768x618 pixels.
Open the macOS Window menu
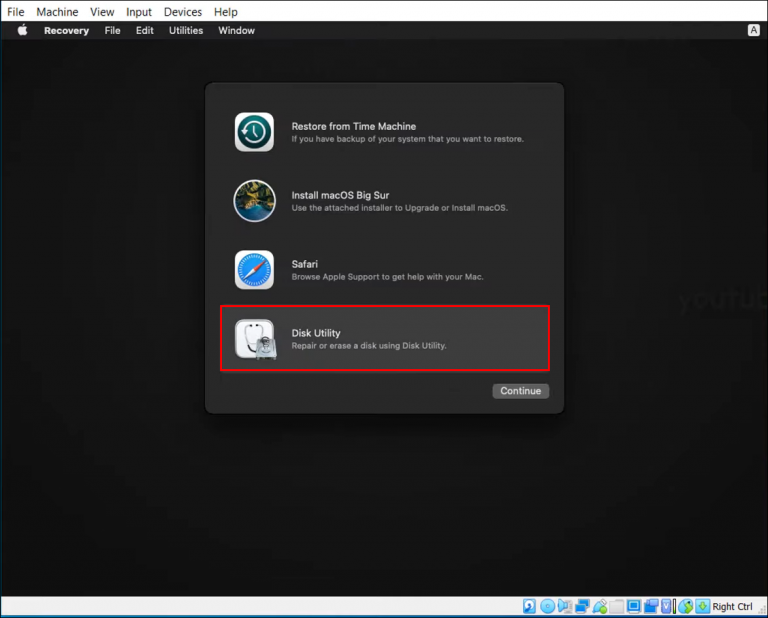point(236,30)
